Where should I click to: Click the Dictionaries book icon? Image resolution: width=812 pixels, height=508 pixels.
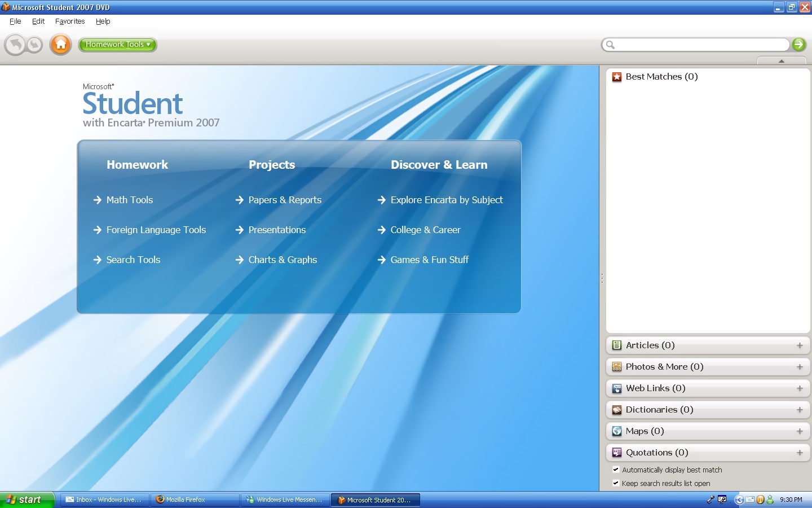click(616, 409)
